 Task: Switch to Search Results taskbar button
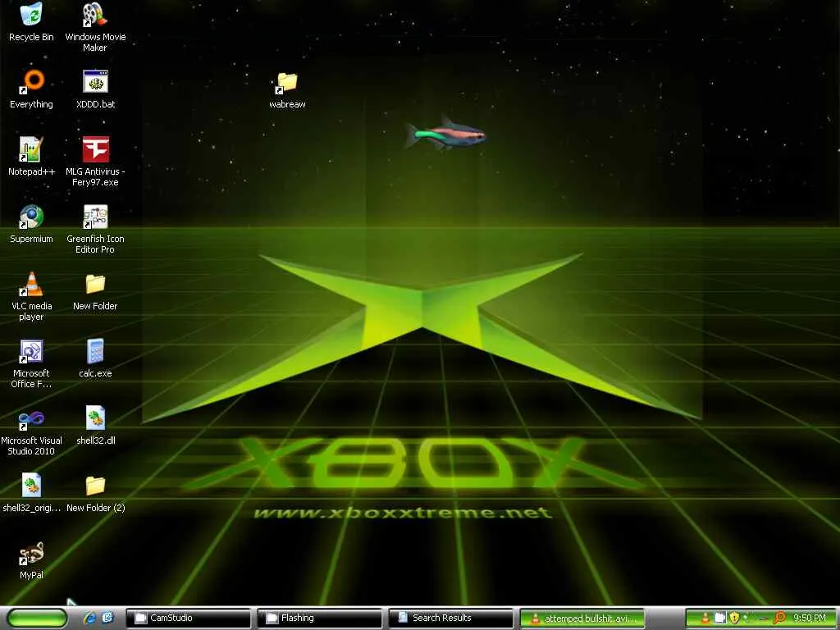click(450, 619)
